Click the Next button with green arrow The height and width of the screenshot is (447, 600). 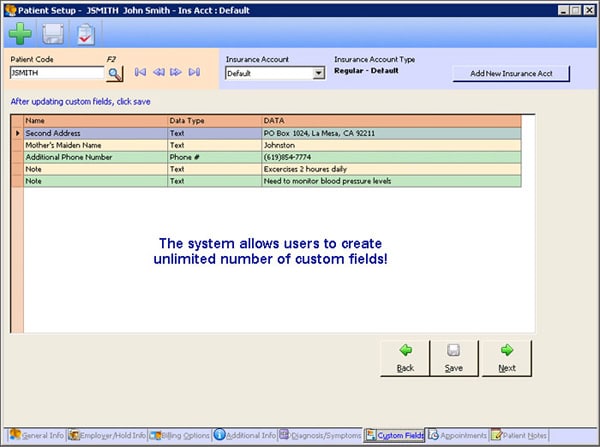(506, 357)
